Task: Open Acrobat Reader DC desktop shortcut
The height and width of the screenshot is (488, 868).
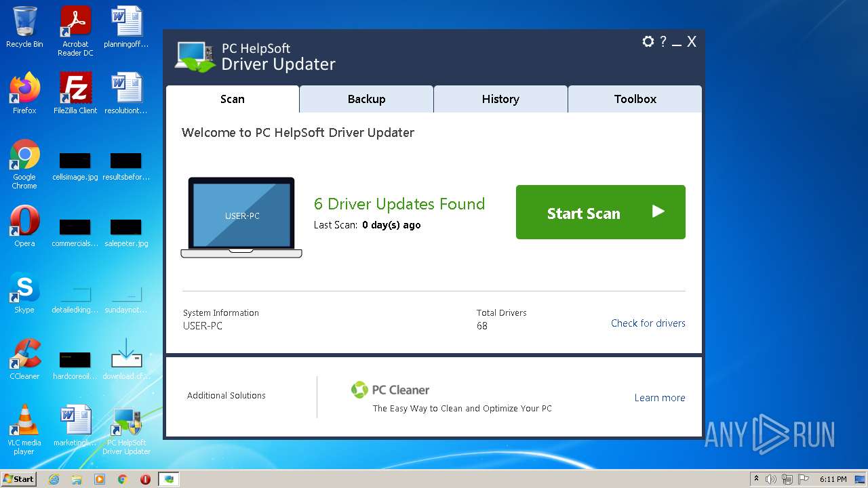Action: (x=75, y=31)
